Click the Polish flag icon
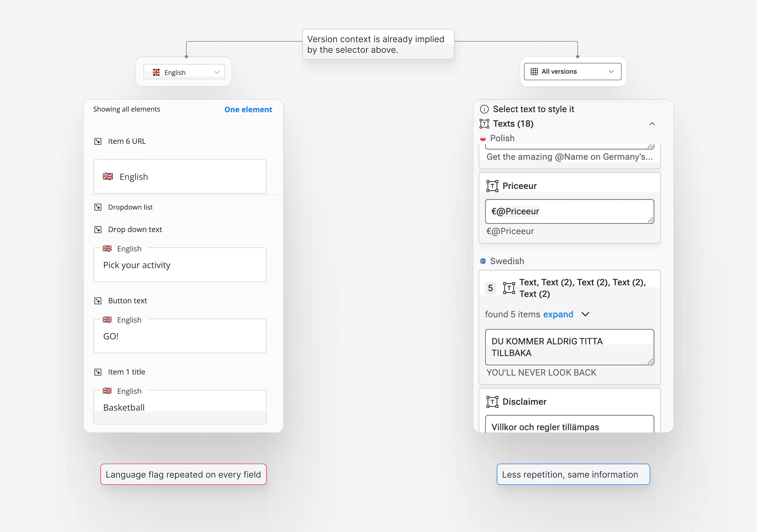757x532 pixels. click(483, 139)
